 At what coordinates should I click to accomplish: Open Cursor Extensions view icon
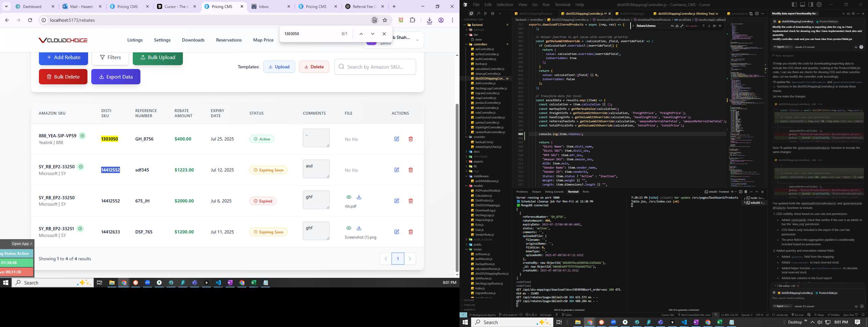(x=493, y=13)
